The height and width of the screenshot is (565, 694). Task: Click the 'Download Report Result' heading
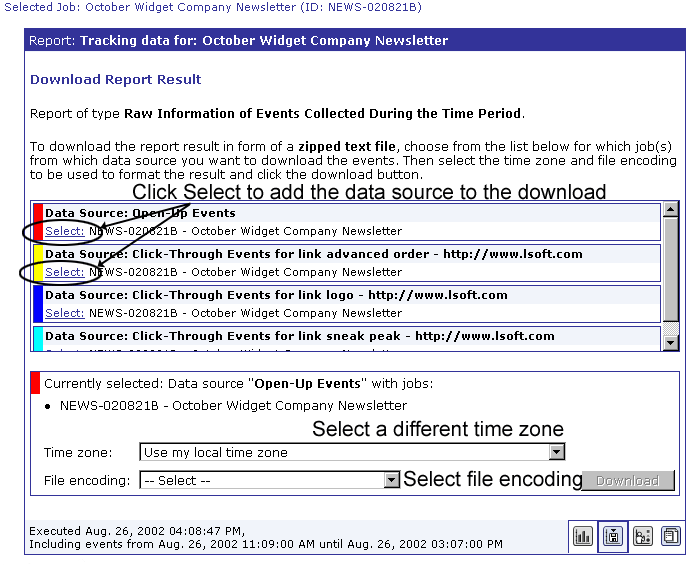pyautogui.click(x=116, y=80)
